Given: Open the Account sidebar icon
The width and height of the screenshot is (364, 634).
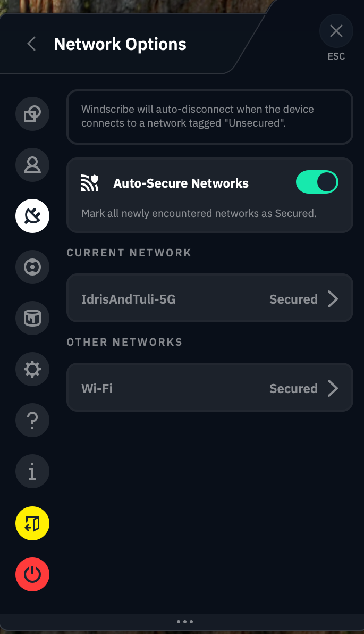Looking at the screenshot, I should click(x=32, y=165).
